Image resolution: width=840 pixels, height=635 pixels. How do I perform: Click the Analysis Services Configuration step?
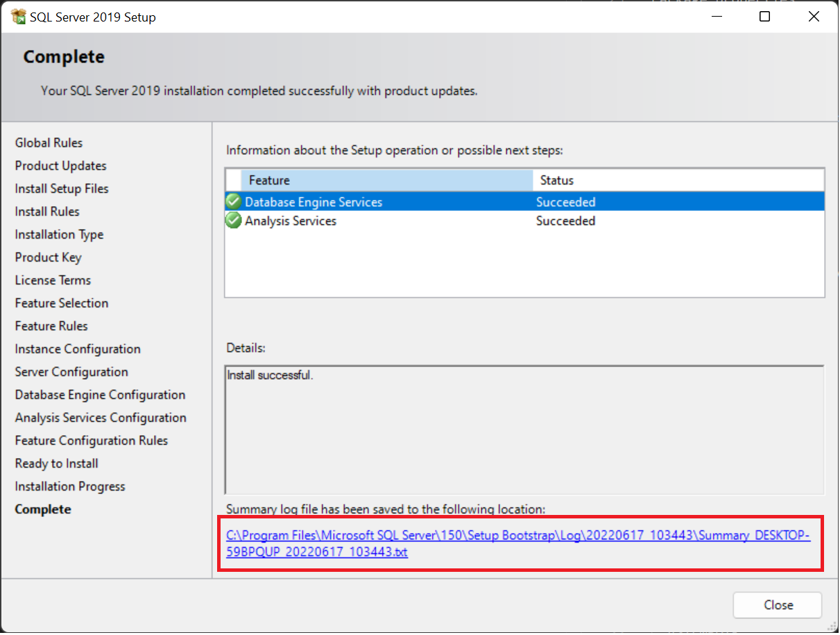101,418
